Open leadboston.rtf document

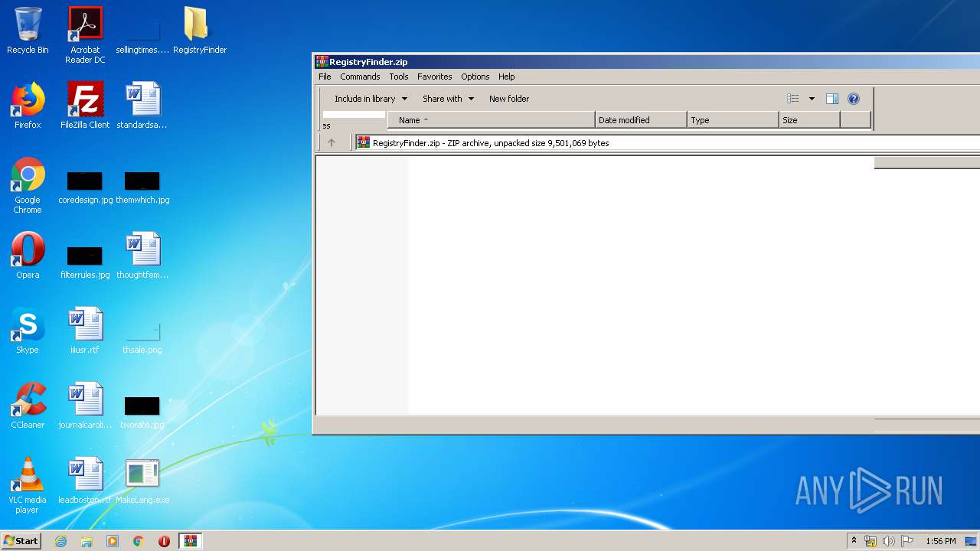(x=85, y=481)
